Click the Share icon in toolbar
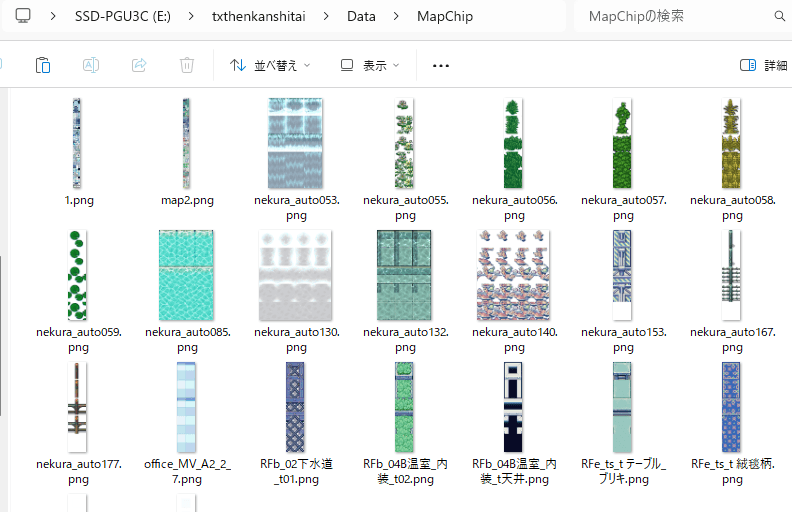 click(x=139, y=65)
